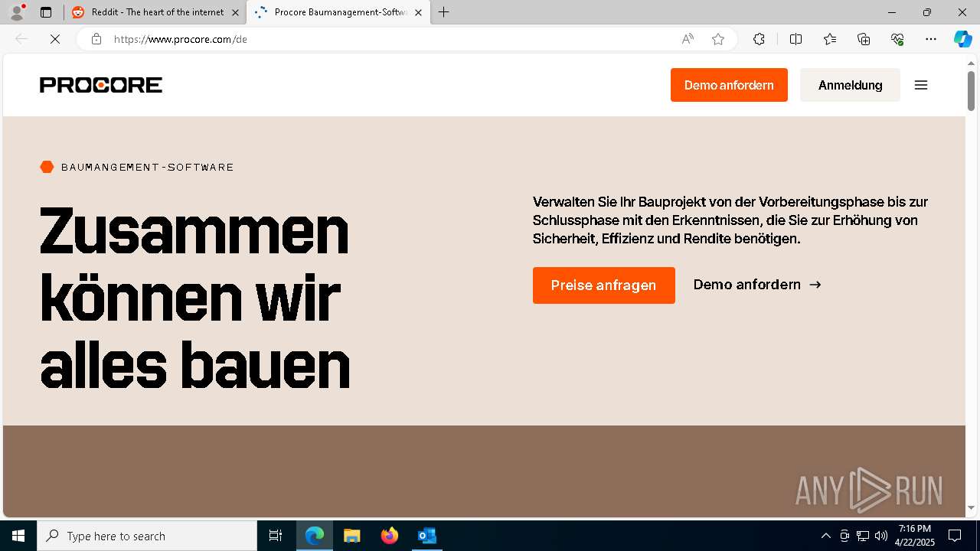Open the Extensions menu
Screen dimensions: 980x551
[x=759, y=39]
